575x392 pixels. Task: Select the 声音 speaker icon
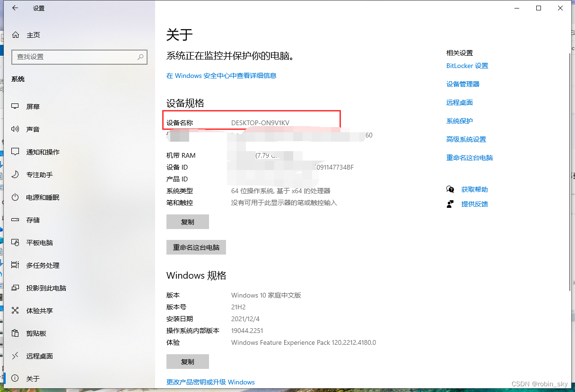[16, 129]
